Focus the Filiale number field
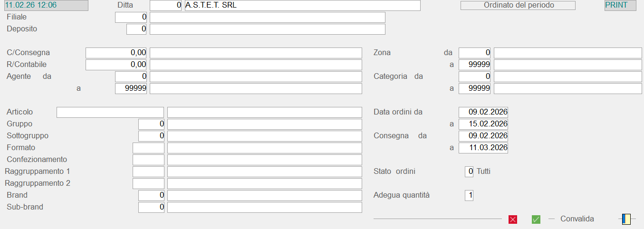The width and height of the screenshot is (644, 229). point(131,17)
